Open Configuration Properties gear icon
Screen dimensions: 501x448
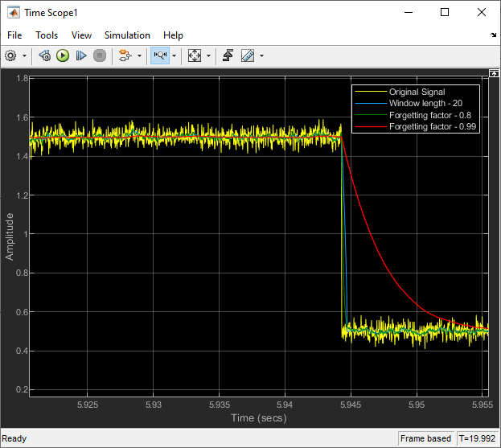pyautogui.click(x=10, y=56)
